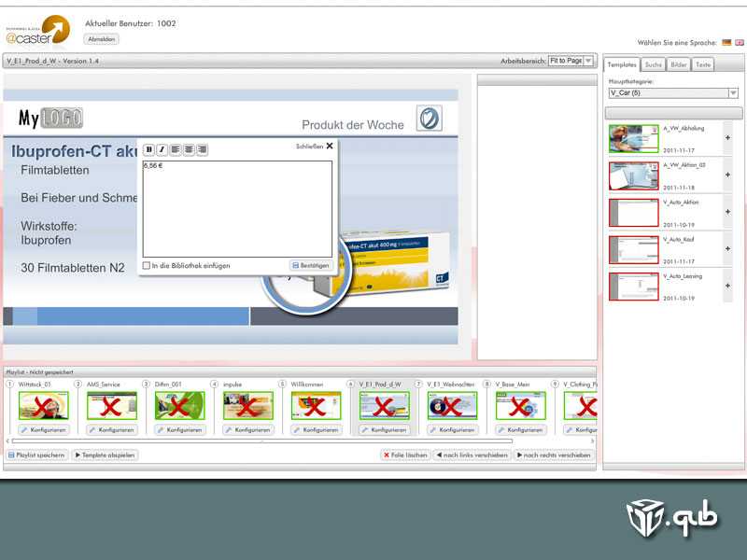Add A_VW_Aktion_02 template with plus icon
Viewport: 747px width, 560px height.
pyautogui.click(x=727, y=175)
